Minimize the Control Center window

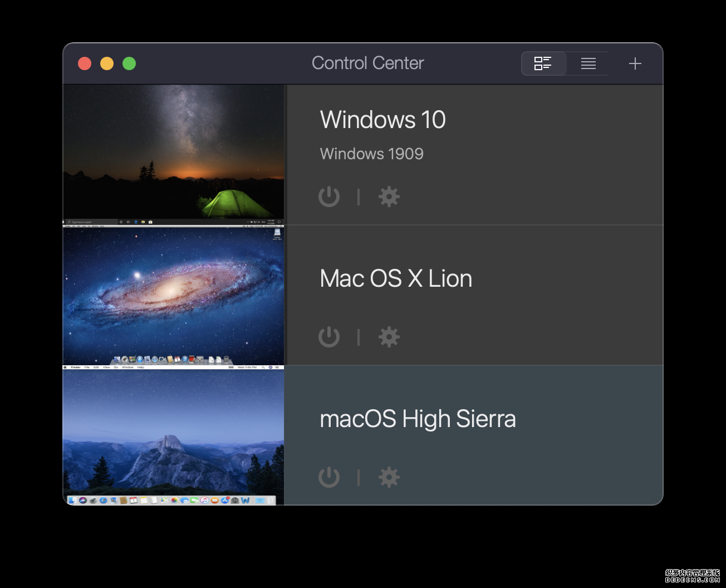[107, 63]
